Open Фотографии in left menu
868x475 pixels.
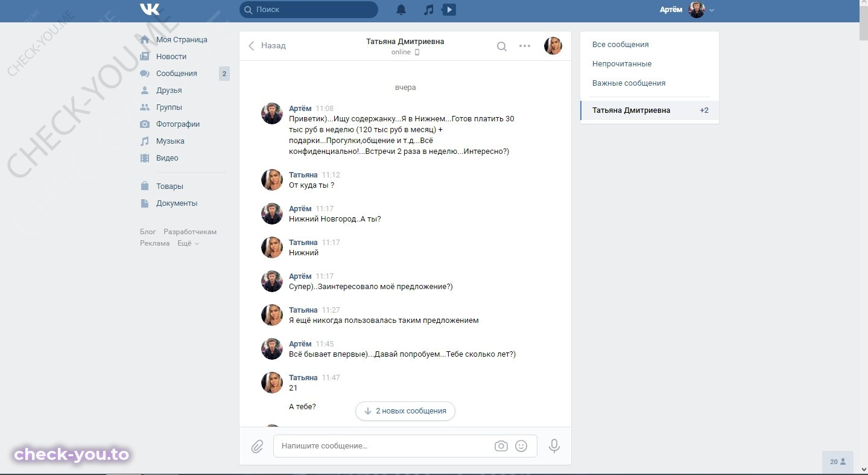(x=178, y=124)
